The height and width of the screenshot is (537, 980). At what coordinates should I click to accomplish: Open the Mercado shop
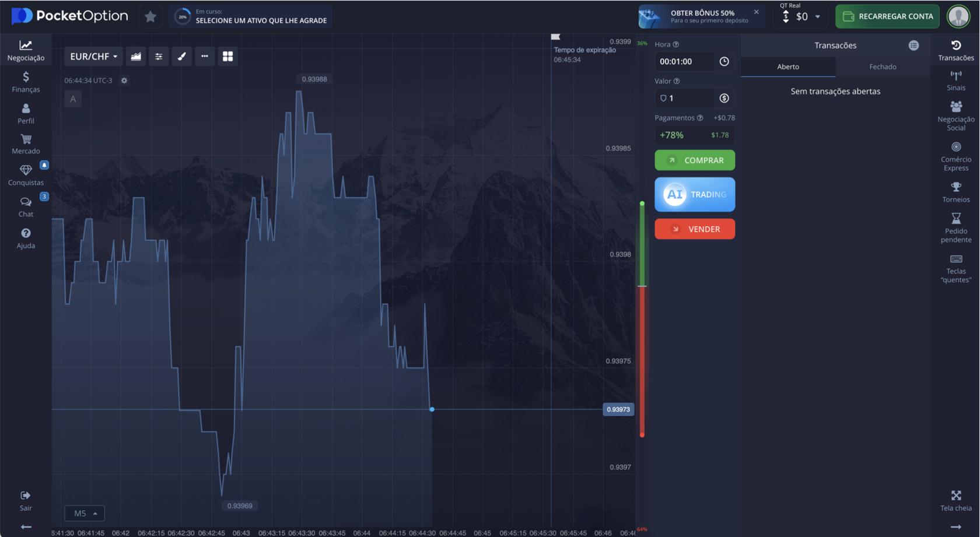click(x=26, y=144)
